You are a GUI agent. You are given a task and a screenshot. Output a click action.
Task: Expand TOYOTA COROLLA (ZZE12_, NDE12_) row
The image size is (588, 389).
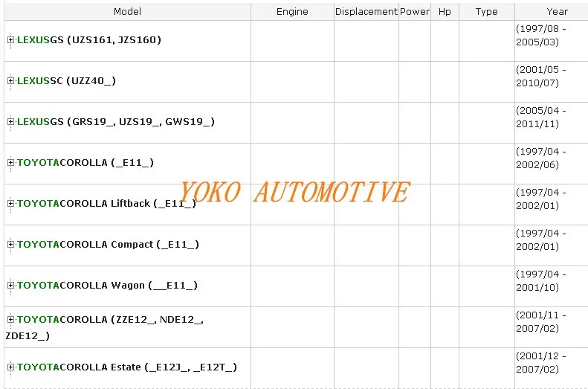click(x=10, y=320)
